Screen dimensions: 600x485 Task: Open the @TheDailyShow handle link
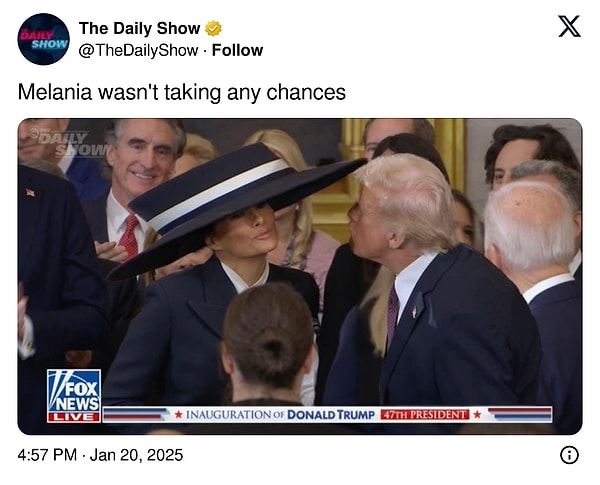pyautogui.click(x=138, y=51)
